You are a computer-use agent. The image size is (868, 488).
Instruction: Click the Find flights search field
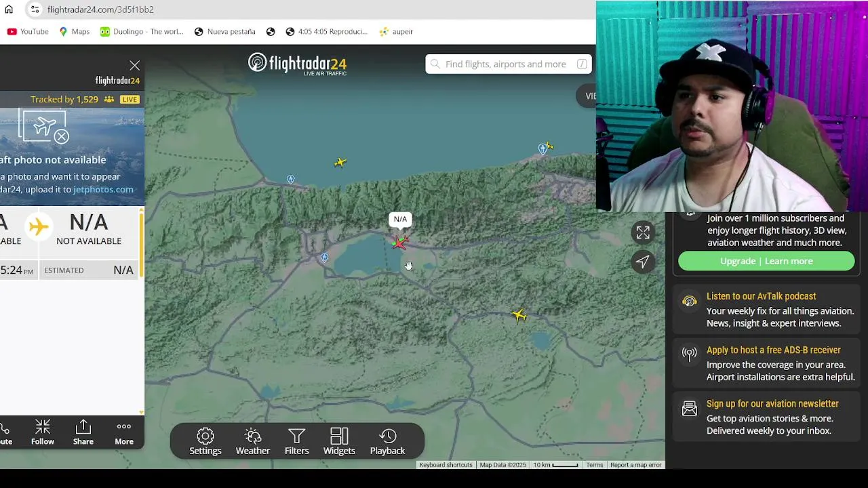pyautogui.click(x=509, y=64)
